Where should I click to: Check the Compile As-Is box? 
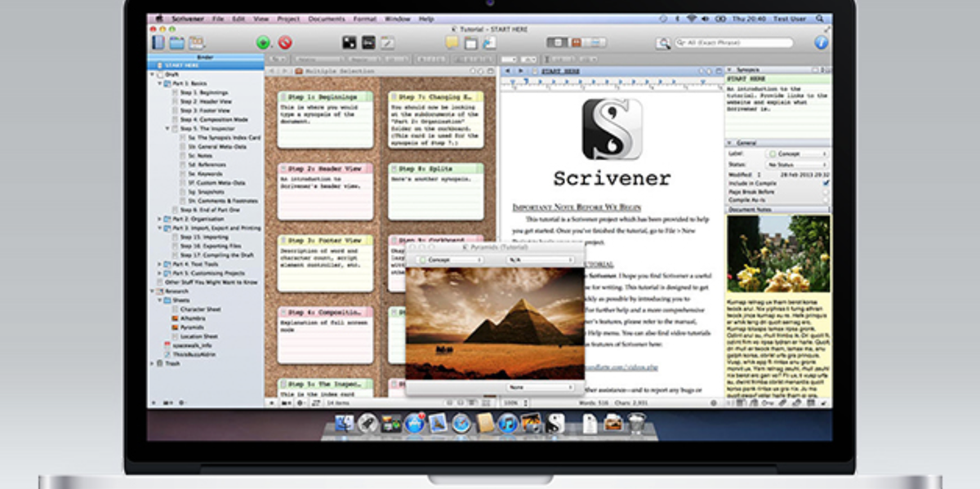pyautogui.click(x=826, y=200)
